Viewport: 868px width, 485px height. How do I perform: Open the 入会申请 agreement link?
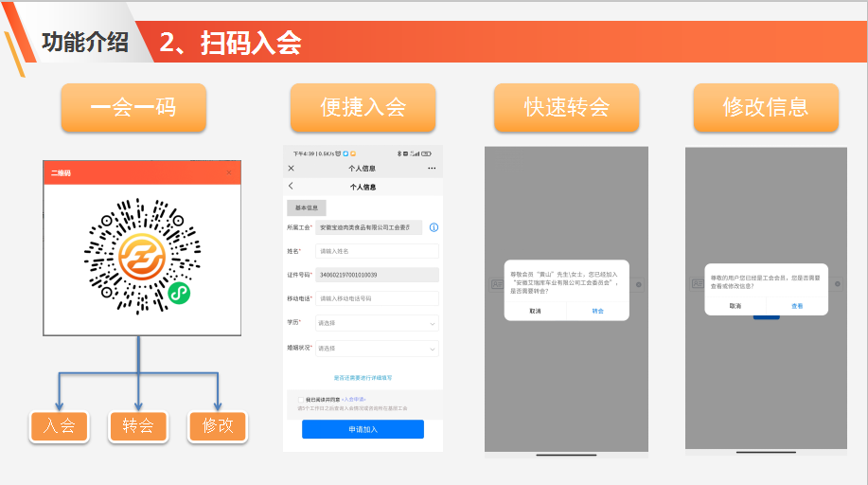(x=354, y=399)
